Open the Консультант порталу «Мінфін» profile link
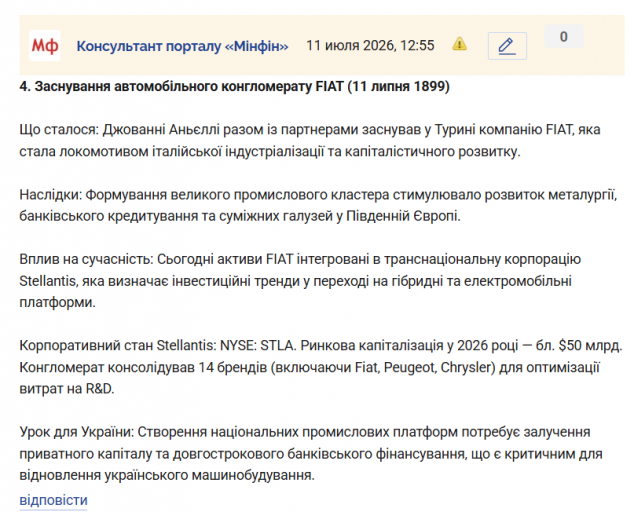This screenshot has height=512, width=634. tap(182, 46)
